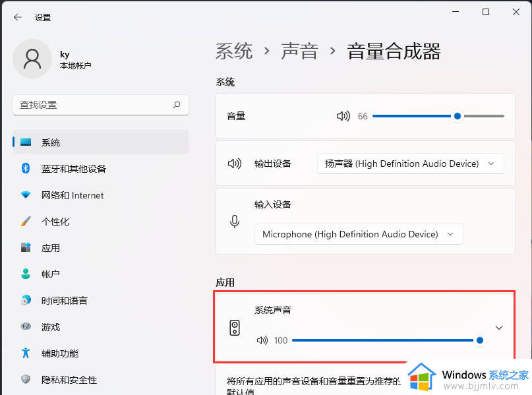This screenshot has width=532, height=395.
Task: Mute 系统声音 via its speaker icon
Action: [x=262, y=340]
